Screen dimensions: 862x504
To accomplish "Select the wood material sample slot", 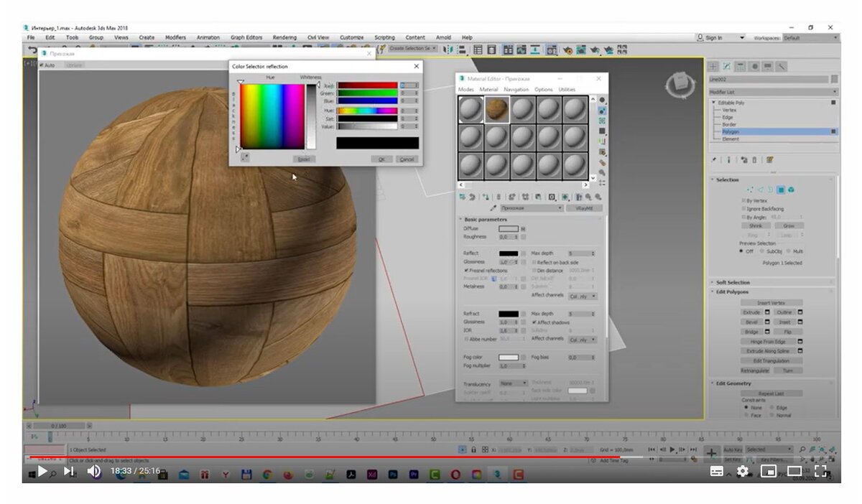I will coord(496,109).
